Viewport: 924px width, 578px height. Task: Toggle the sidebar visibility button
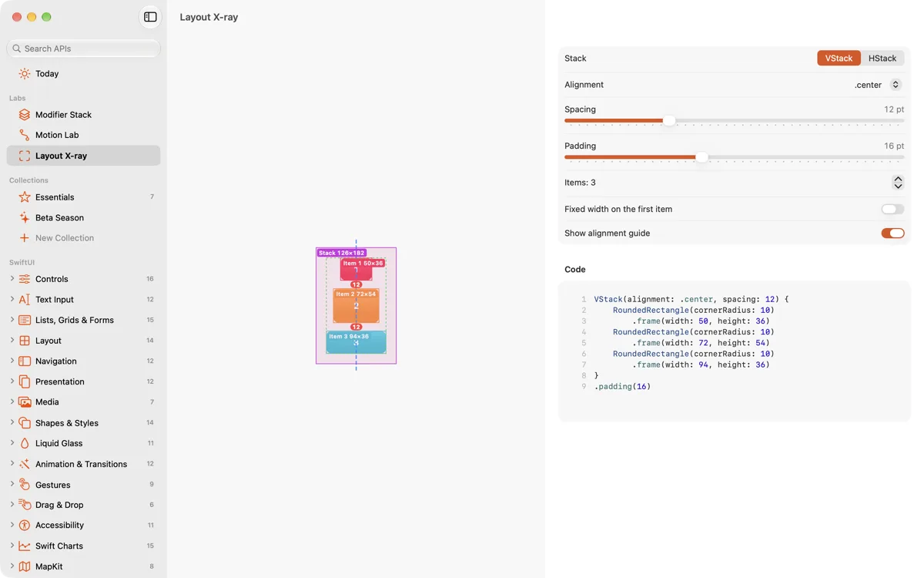click(150, 17)
